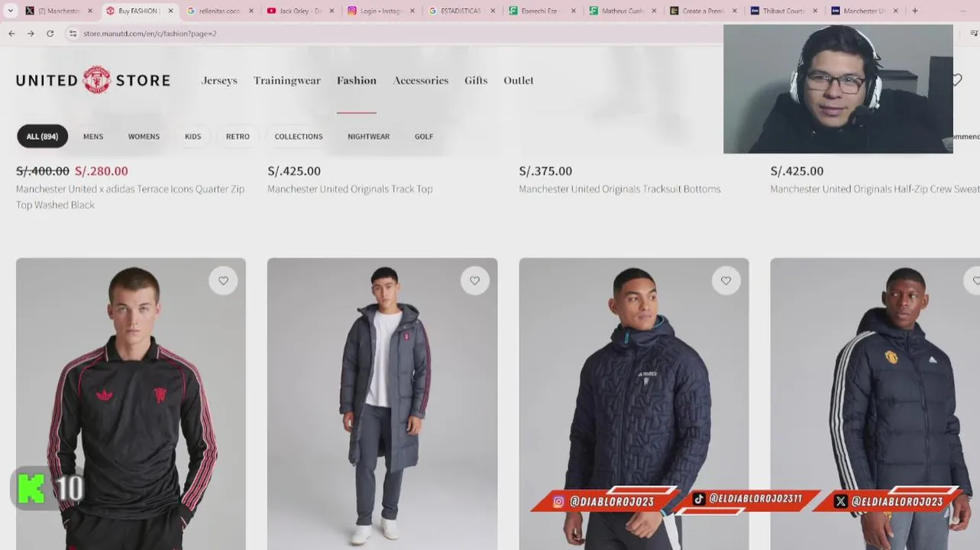Open a new browser tab with plus icon
This screenshot has height=550, width=980.
pos(915,11)
